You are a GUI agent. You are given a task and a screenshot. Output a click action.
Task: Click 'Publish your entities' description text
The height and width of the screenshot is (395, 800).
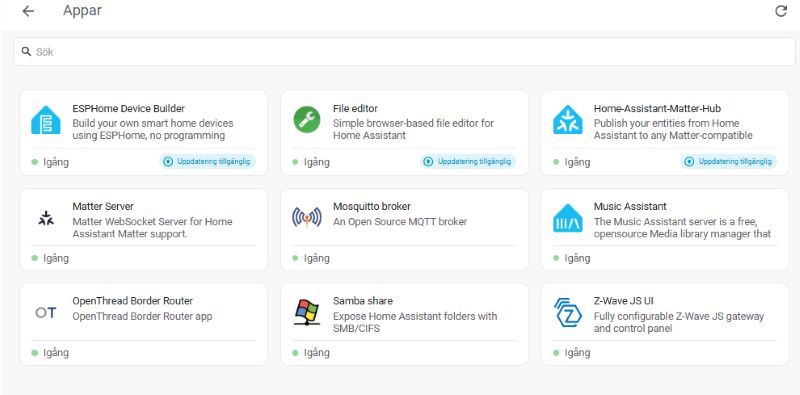[673, 129]
